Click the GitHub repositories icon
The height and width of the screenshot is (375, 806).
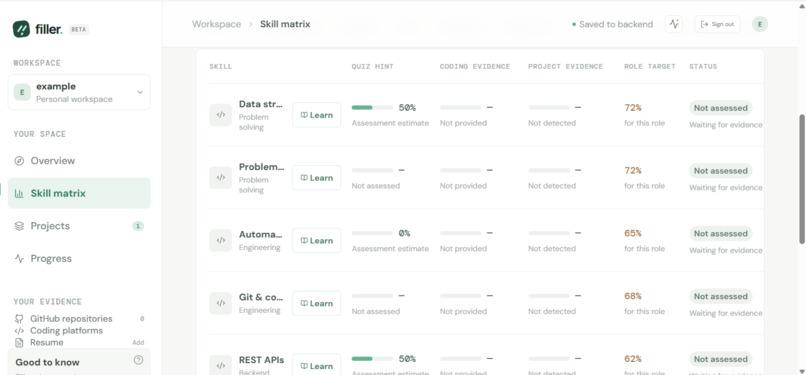[x=19, y=319]
